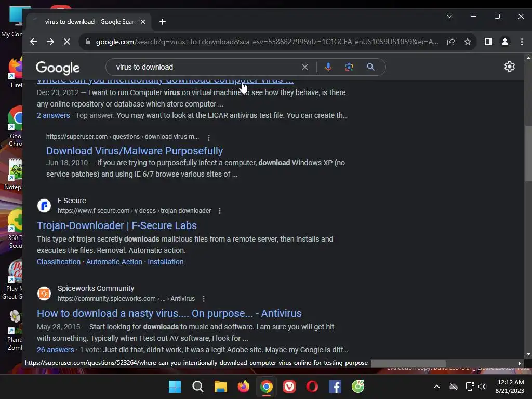Open 'Trojan-Downloader | F-Secure Labs' result
The image size is (532, 399).
coord(117,225)
